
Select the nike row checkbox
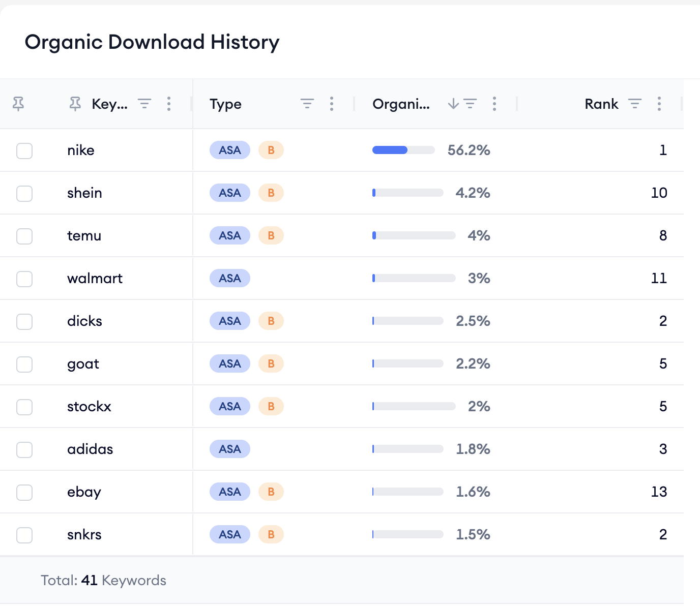point(24,151)
